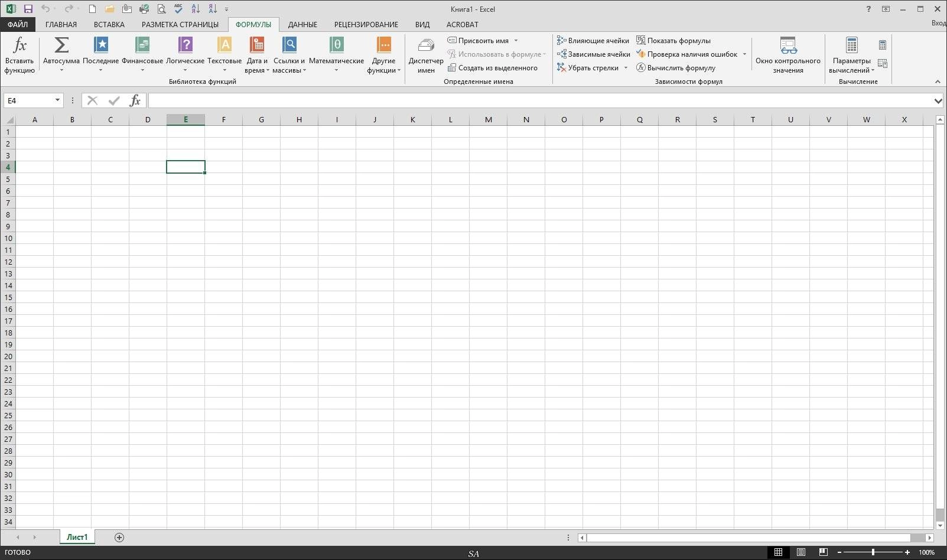Switch to the ВСТАВКА tab
Viewport: 947px width, 560px height.
point(109,25)
